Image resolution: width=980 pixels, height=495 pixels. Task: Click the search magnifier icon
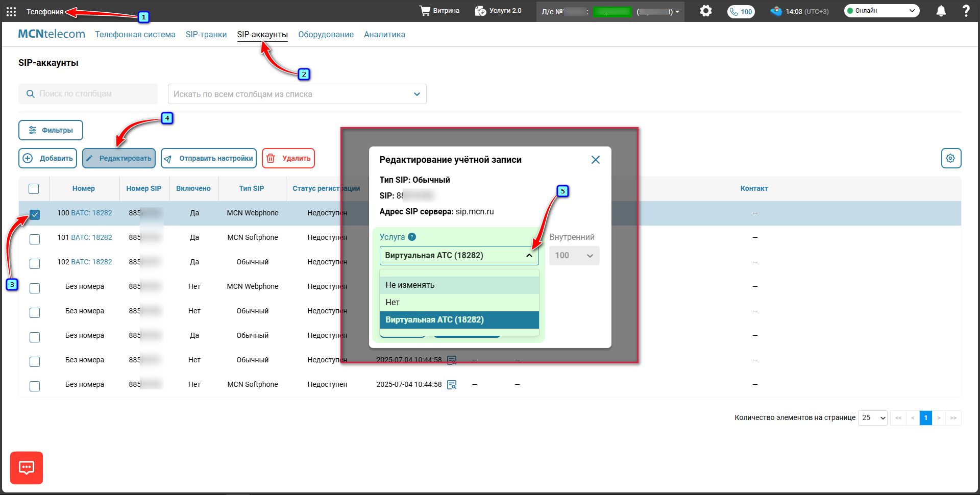31,94
